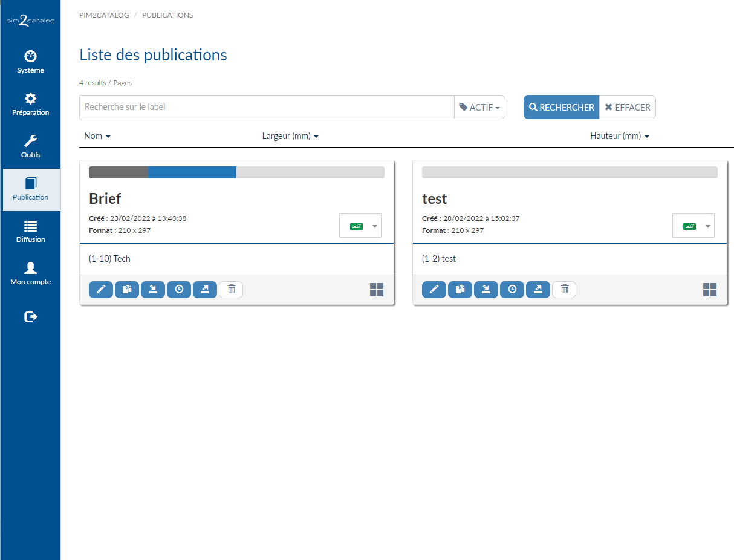
Task: Click the 4 results / Pages text
Action: [x=105, y=83]
